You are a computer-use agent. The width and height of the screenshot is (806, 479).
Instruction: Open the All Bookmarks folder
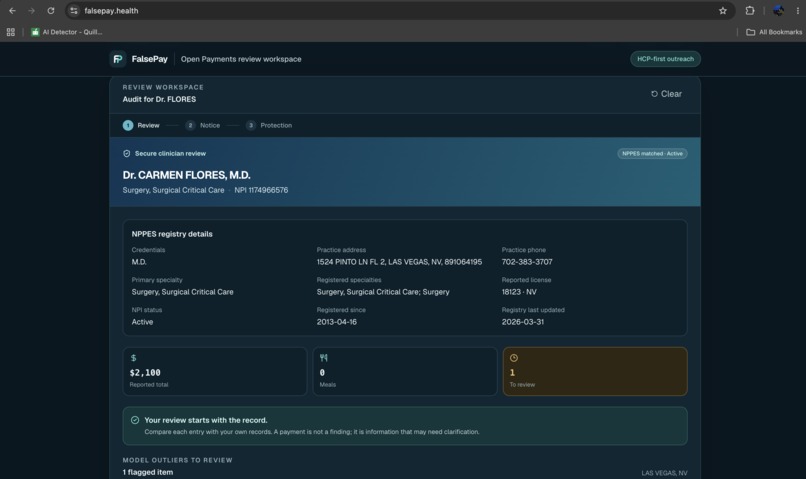pyautogui.click(x=774, y=32)
